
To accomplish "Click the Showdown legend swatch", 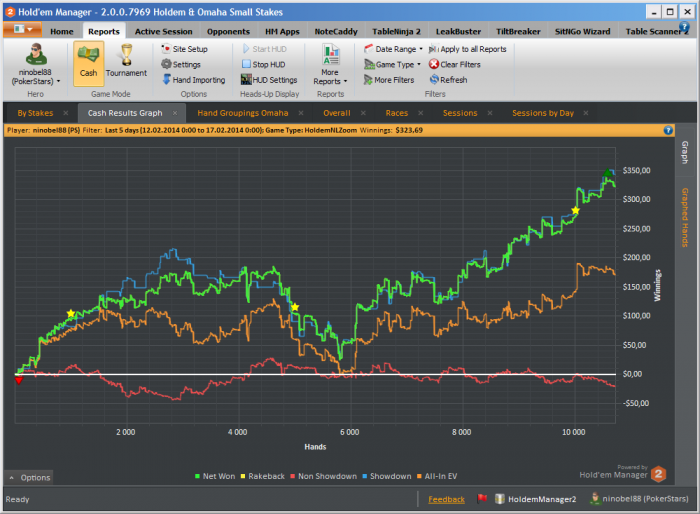I will [x=364, y=476].
